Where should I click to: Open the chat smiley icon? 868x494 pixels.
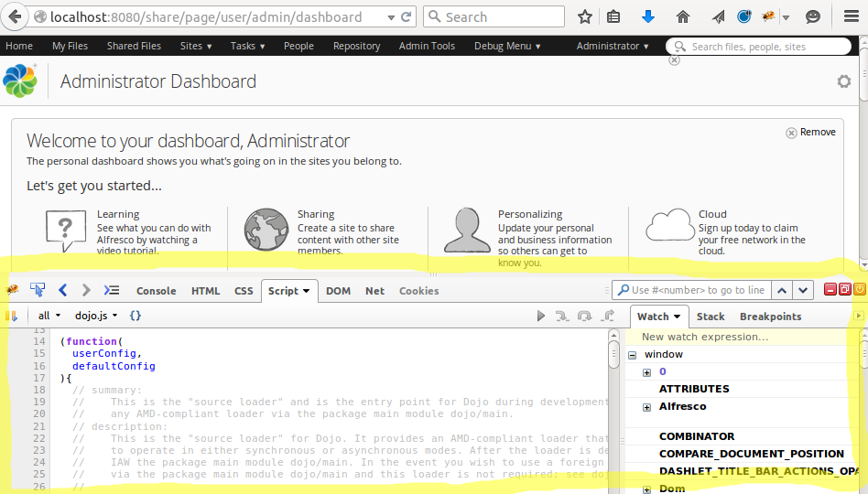(x=813, y=17)
